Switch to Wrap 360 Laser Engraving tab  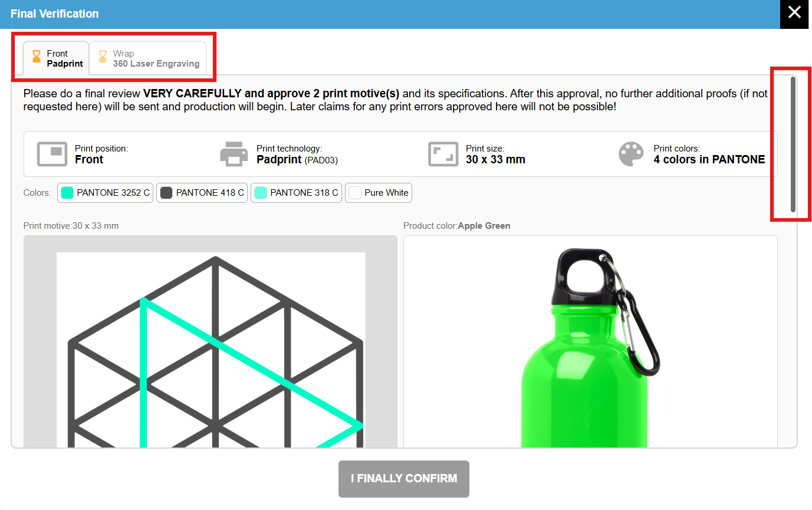click(149, 58)
